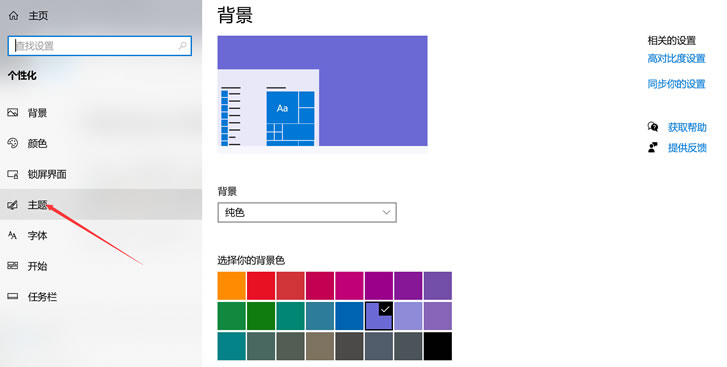
Task: Click the 获取帮助 chat bubble icon
Action: click(x=653, y=127)
